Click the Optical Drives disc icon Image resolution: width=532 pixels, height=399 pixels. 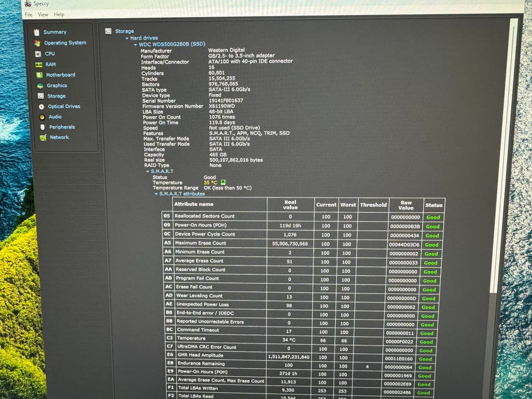click(42, 106)
